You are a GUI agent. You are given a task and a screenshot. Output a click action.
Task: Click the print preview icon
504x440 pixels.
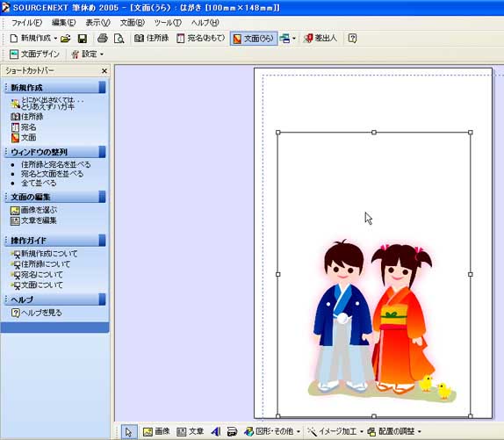119,39
